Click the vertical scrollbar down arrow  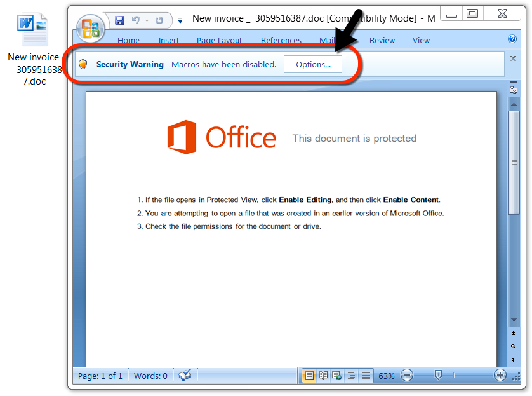point(514,320)
